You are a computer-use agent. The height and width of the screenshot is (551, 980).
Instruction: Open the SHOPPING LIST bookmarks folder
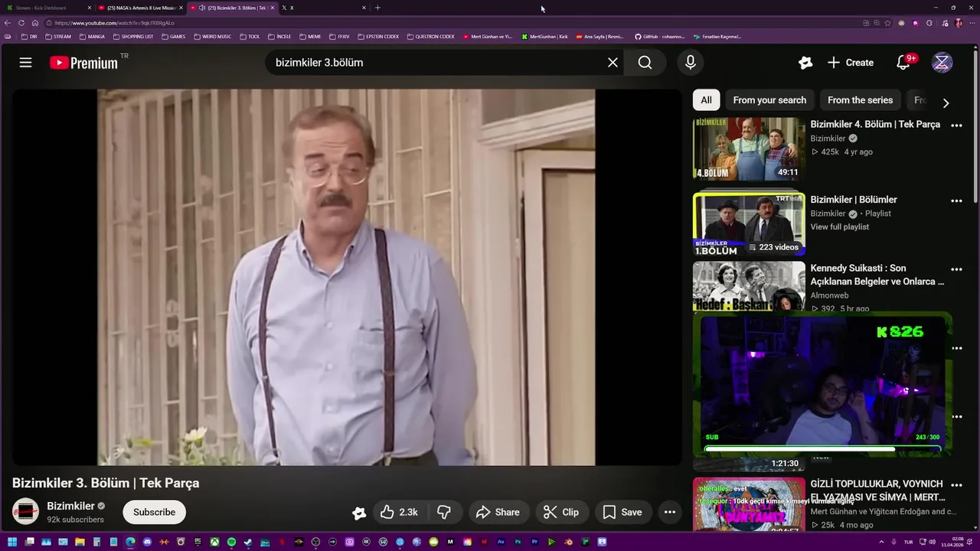coord(133,36)
